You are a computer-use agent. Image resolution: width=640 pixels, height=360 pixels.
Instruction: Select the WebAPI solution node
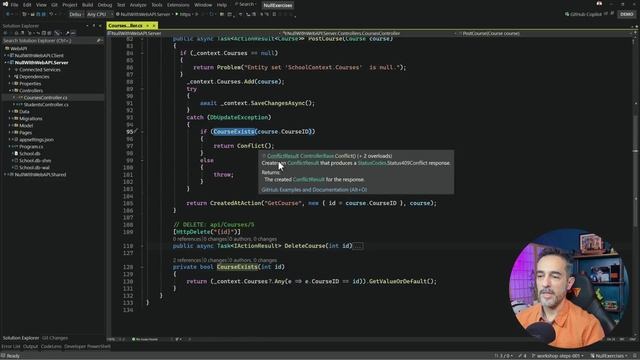[16, 48]
